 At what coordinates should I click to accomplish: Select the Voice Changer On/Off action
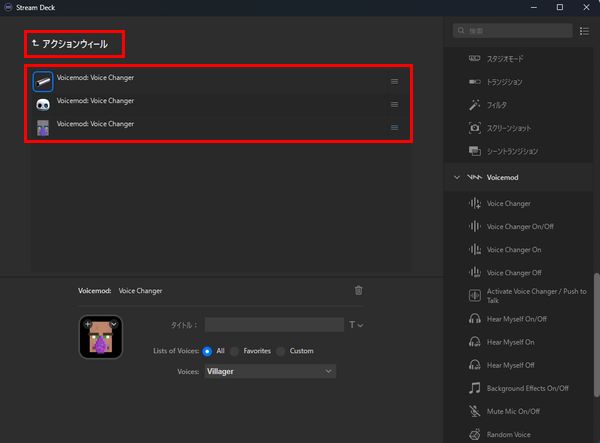coord(522,226)
